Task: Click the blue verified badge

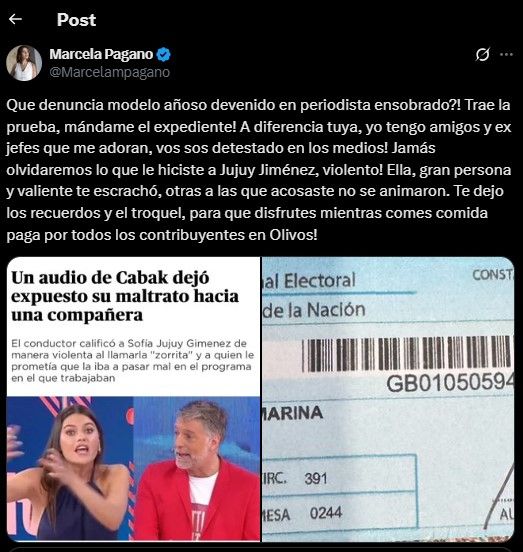Action: (x=164, y=55)
